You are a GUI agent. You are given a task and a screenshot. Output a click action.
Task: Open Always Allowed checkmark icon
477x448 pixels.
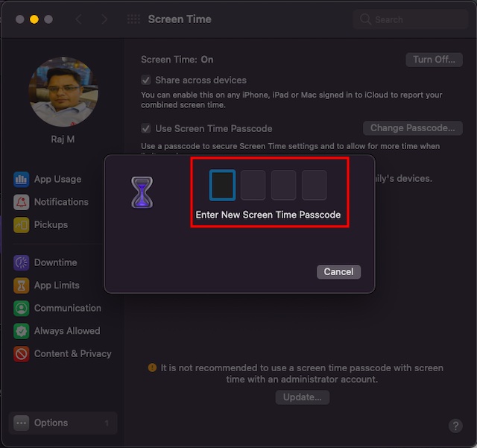pyautogui.click(x=22, y=331)
